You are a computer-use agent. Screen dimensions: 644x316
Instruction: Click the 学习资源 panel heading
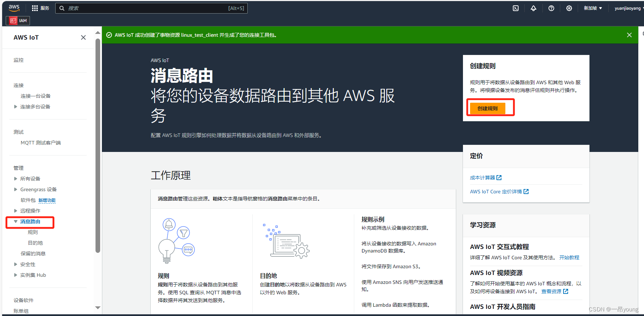coord(483,225)
